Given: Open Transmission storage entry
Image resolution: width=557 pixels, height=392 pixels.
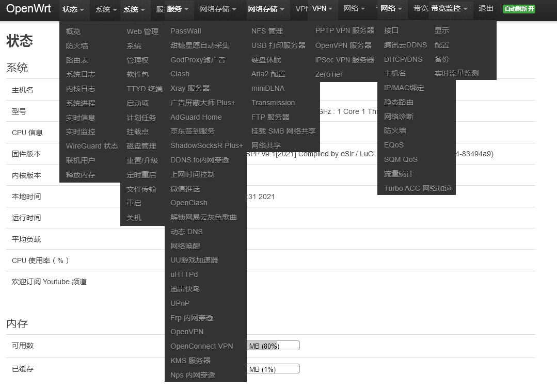Looking at the screenshot, I should tap(273, 103).
